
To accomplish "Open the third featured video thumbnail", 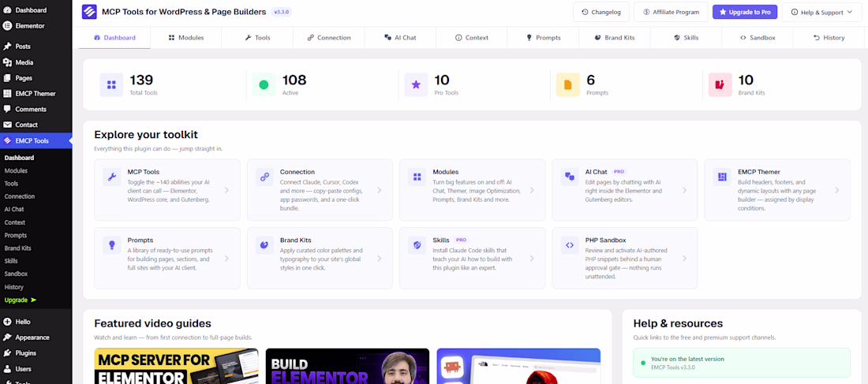I will pyautogui.click(x=518, y=366).
